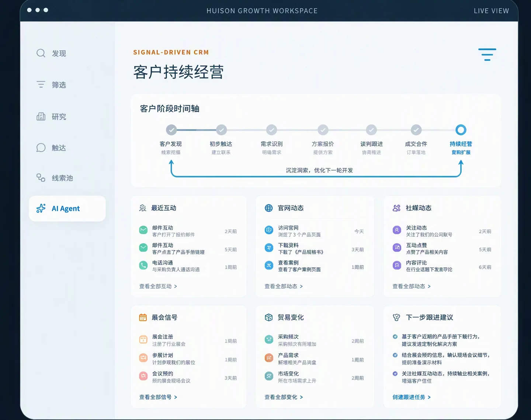Click the 采购频次 entry
The image size is (531, 420).
tap(314, 340)
